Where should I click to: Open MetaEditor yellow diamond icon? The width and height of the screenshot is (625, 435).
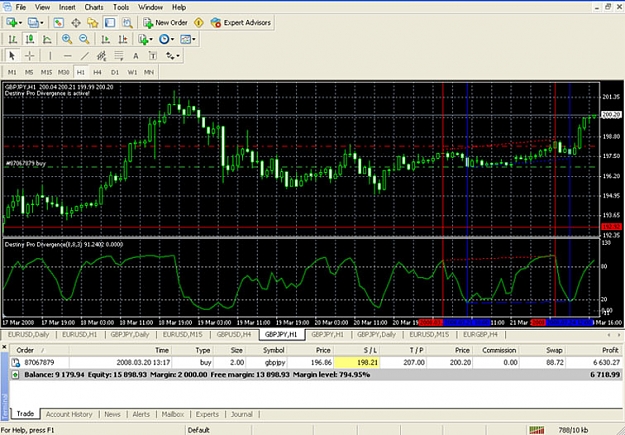click(199, 23)
